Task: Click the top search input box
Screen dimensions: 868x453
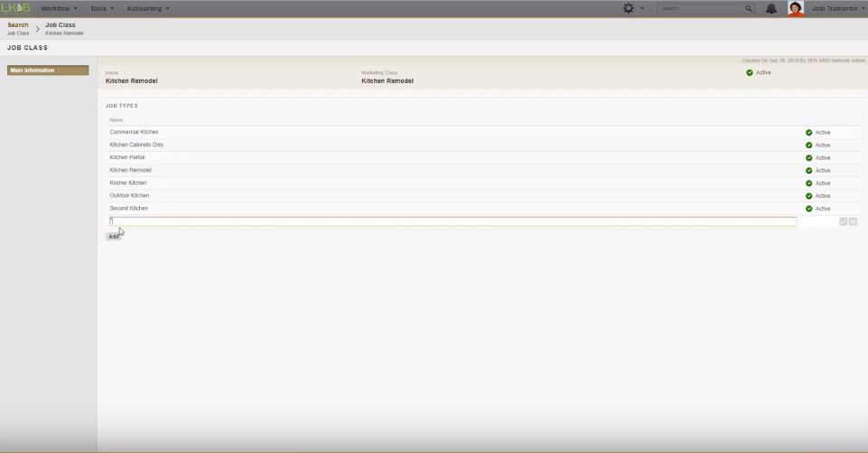Action: tap(701, 8)
